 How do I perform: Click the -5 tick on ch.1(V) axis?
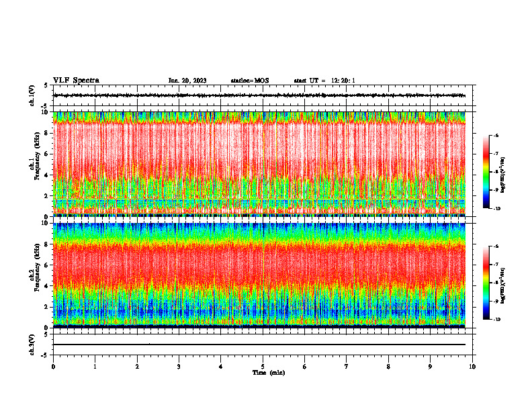pos(45,106)
